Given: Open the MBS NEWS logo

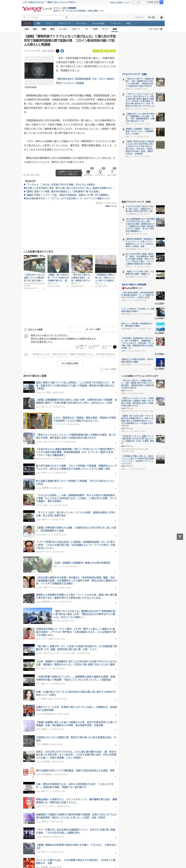Looking at the screenshot, I should [104, 51].
